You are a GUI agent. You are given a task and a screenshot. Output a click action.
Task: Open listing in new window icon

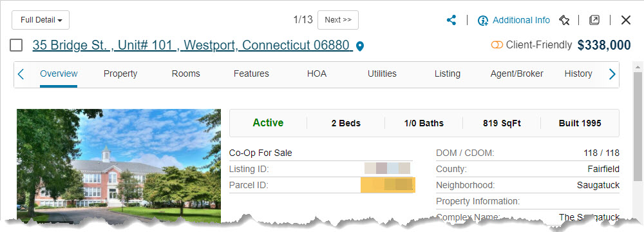(594, 20)
